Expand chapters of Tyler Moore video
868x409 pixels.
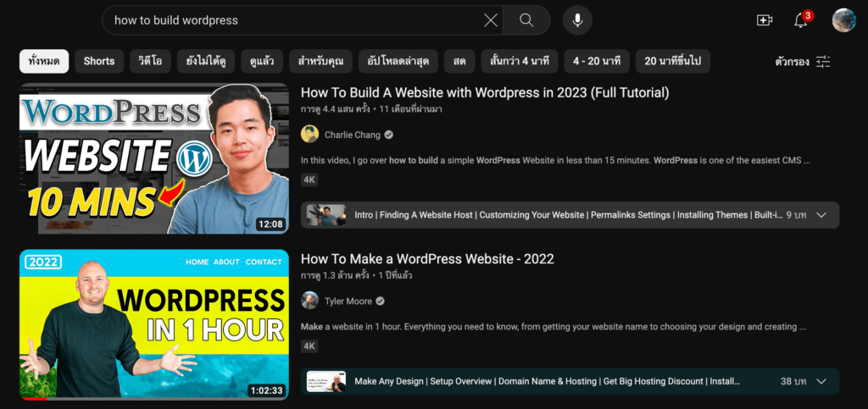(x=821, y=381)
